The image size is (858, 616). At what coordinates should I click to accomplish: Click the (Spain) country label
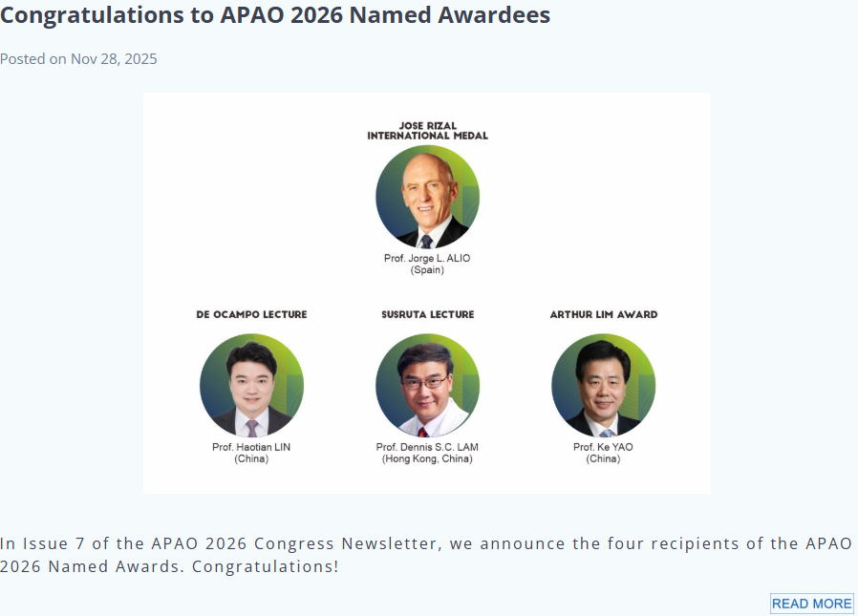tap(427, 270)
